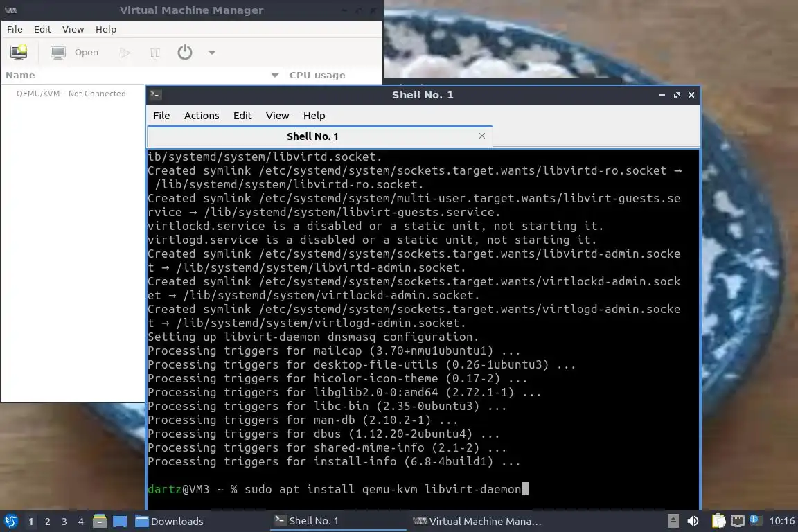This screenshot has height=532, width=798.
Task: Click 'Processing triggers for mailcap' line
Action: [334, 351]
